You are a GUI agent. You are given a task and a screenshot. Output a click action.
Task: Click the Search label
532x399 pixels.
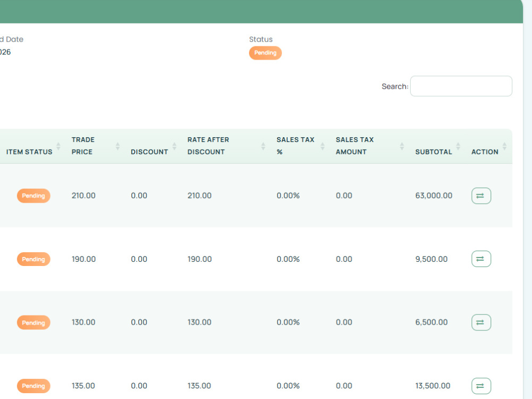[395, 87]
